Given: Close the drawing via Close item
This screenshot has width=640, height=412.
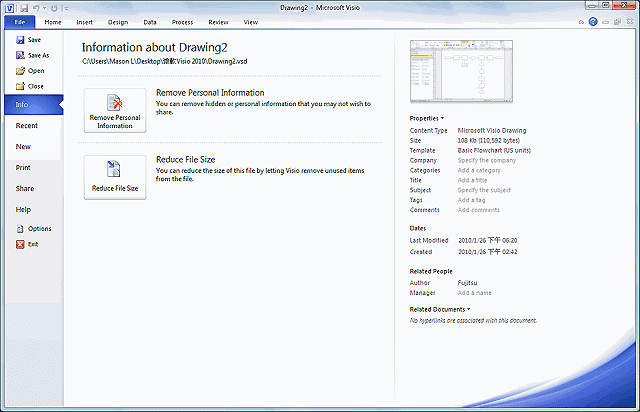Looking at the screenshot, I should (29, 87).
